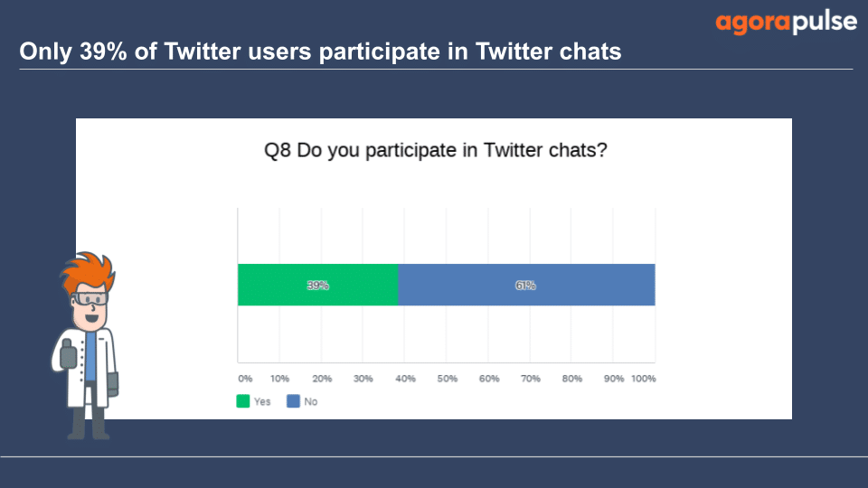Image resolution: width=868 pixels, height=488 pixels.
Task: Select the green 39% bar segment
Action: coord(317,285)
